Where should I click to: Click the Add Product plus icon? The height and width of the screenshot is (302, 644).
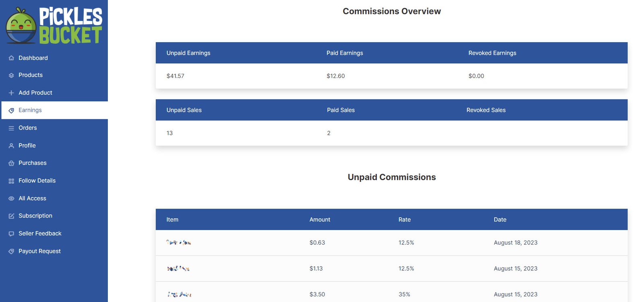[11, 93]
